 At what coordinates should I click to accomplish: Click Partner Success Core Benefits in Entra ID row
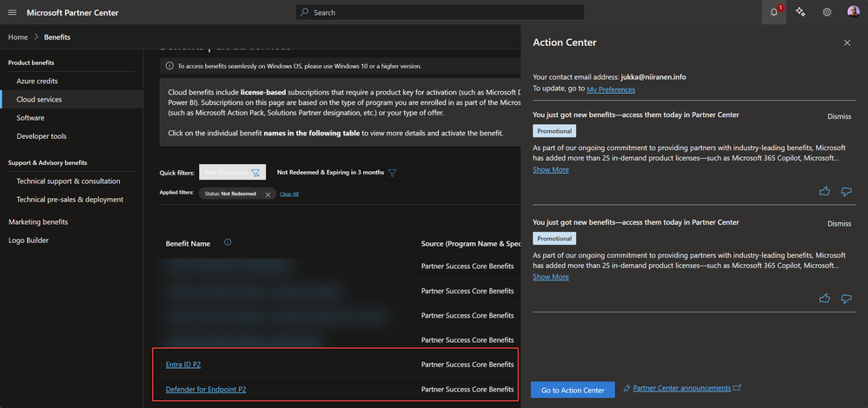click(x=467, y=365)
